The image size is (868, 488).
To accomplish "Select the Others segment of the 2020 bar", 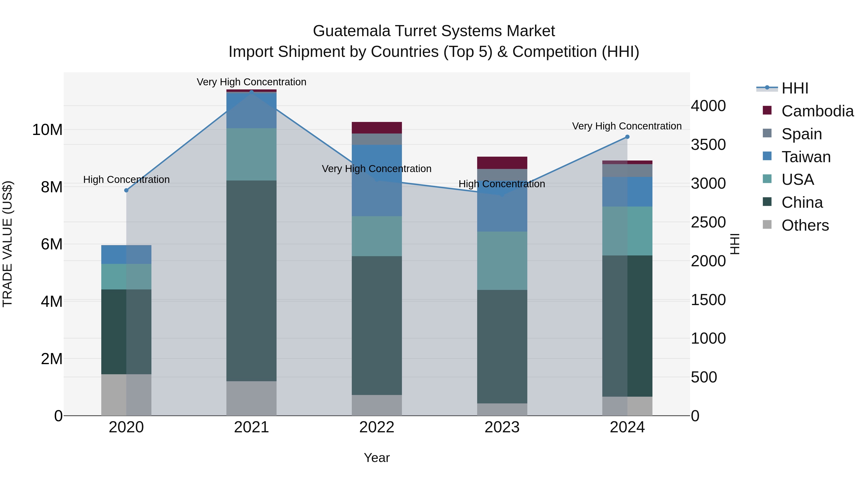I will tap(126, 395).
